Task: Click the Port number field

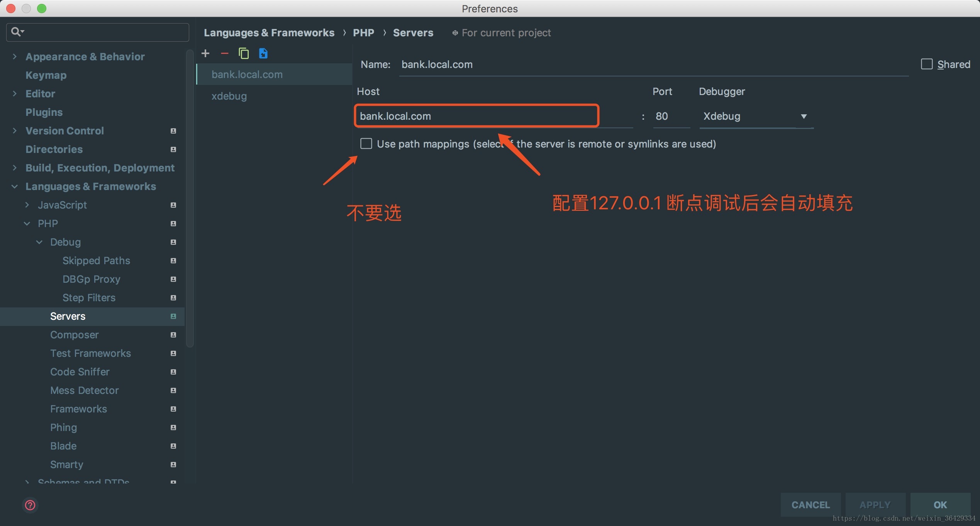Action: (670, 116)
